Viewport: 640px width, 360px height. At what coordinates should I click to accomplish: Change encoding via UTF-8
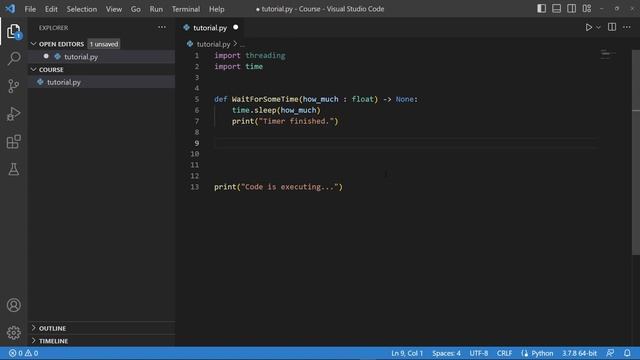478,353
